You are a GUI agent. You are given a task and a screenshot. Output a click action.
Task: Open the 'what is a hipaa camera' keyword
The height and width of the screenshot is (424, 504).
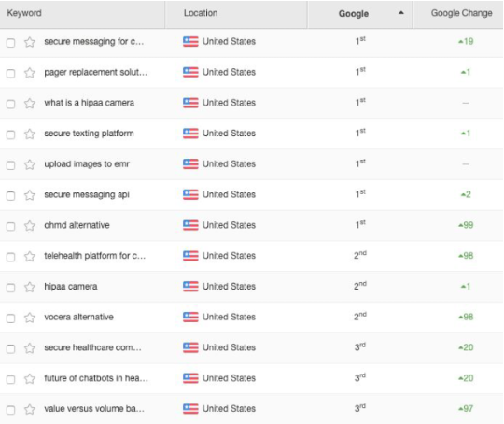pos(89,103)
